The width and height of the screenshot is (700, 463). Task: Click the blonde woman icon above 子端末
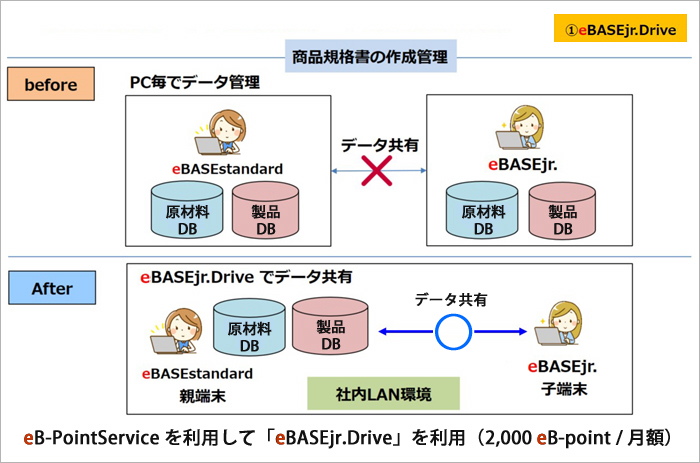coord(559,323)
